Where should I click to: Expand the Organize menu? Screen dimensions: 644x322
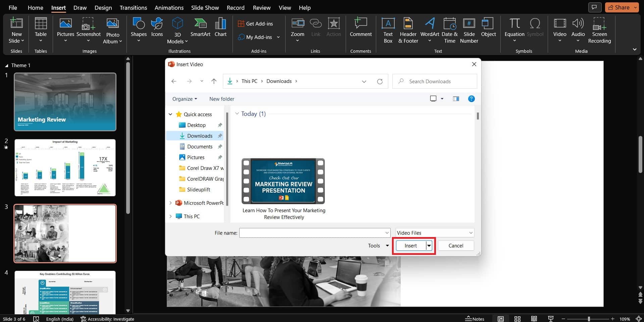coord(184,99)
